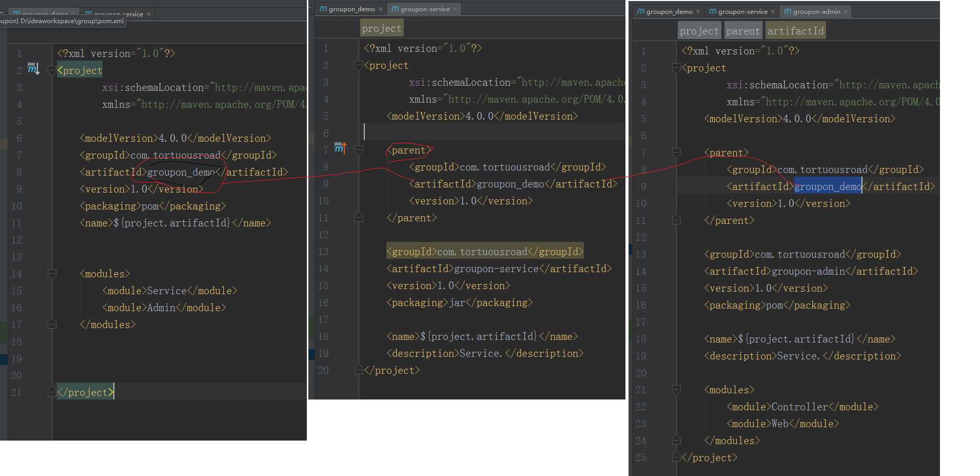Click the groupon-admin artifactId line in the right pane
Image resolution: width=980 pixels, height=476 pixels.
tap(811, 271)
